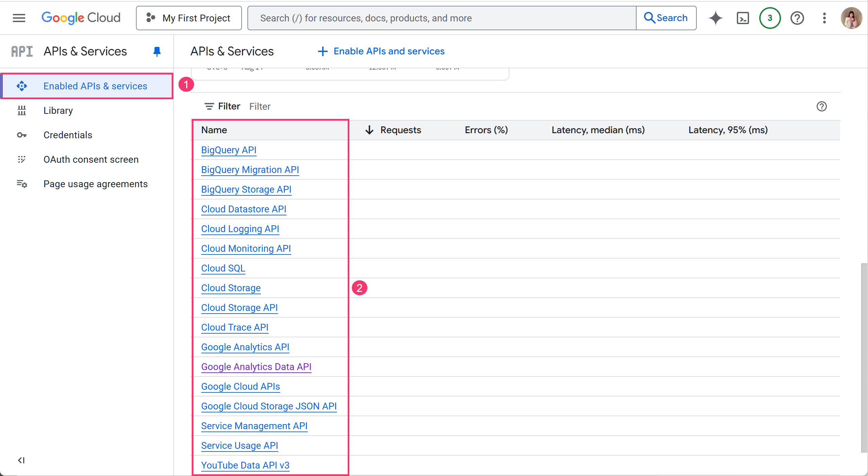Click the Credentials key icon
Screen dimensions: 868x476
tap(22, 135)
